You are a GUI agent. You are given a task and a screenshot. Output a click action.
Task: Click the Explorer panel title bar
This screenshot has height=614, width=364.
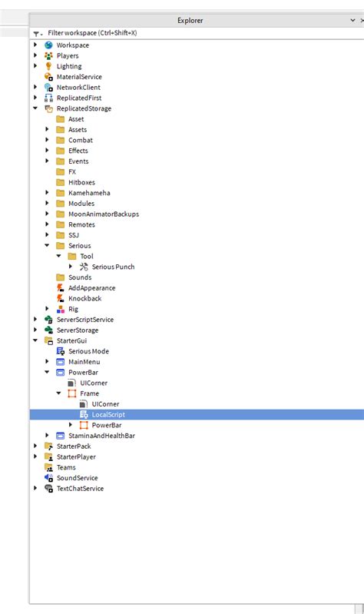point(190,20)
